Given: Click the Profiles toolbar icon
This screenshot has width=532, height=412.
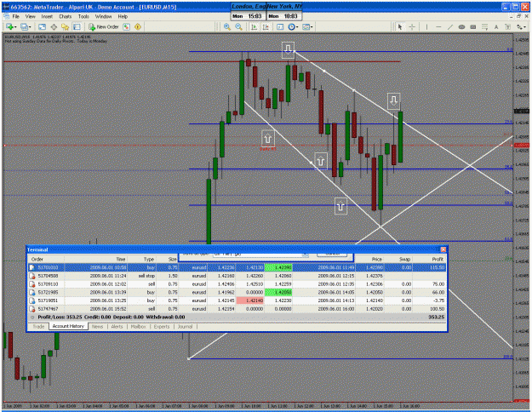Looking at the screenshot, I should point(24,26).
